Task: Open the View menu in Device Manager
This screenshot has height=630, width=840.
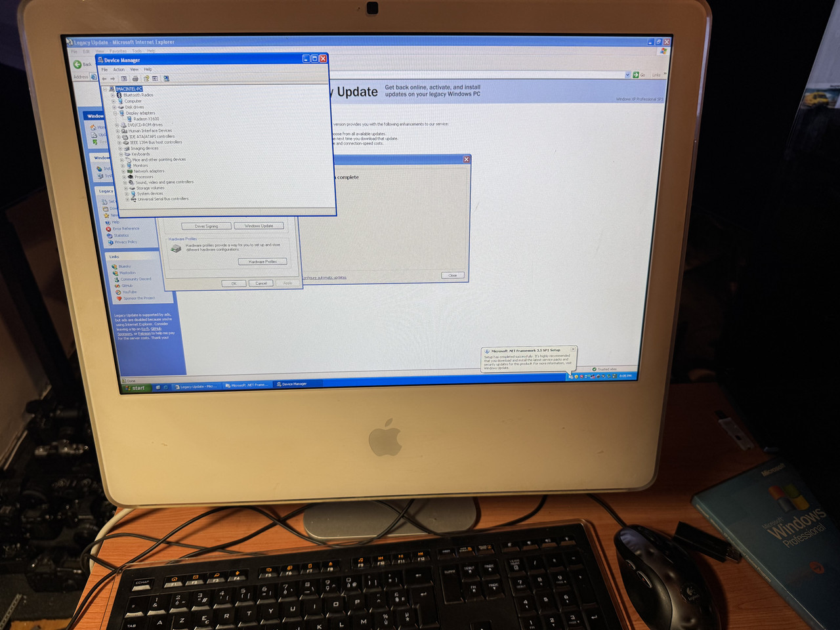Action: (135, 70)
